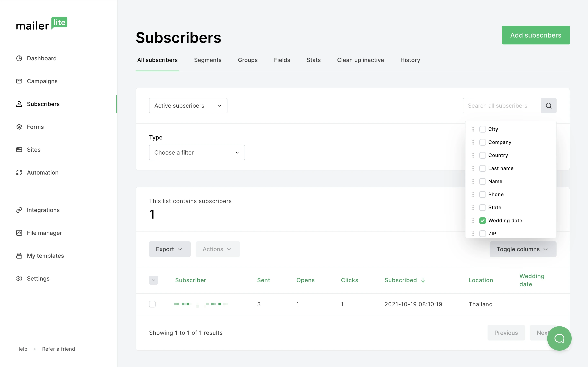Open the live chat bubble icon

tap(559, 338)
